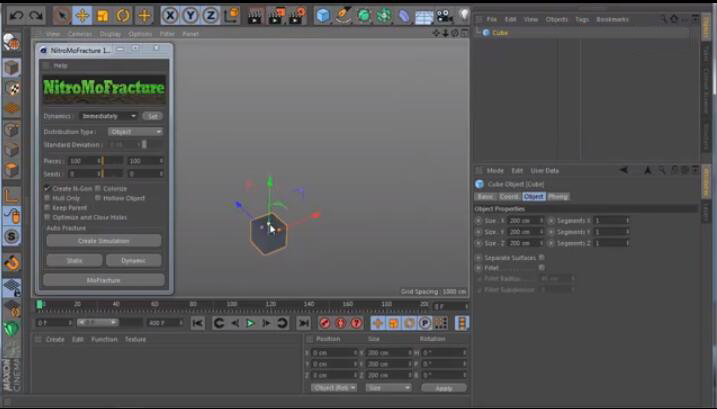Toggle Create N-Gon checkbox
The width and height of the screenshot is (717, 409).
click(x=47, y=188)
